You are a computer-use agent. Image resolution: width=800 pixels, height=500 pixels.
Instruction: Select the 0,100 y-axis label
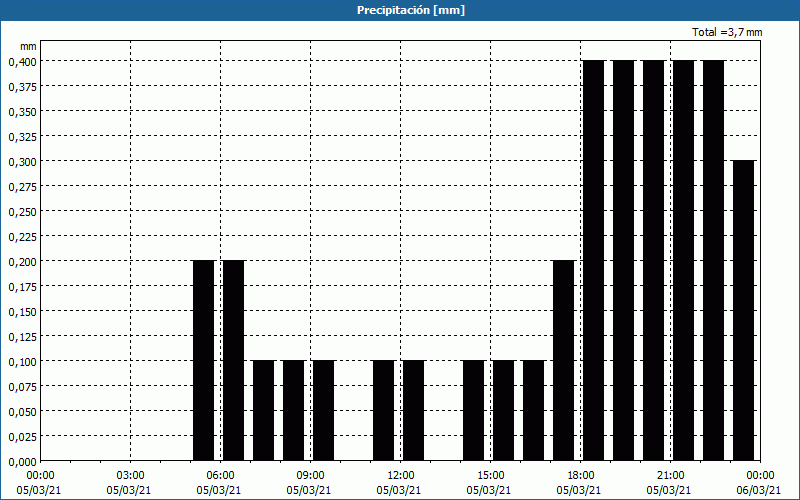[22, 362]
